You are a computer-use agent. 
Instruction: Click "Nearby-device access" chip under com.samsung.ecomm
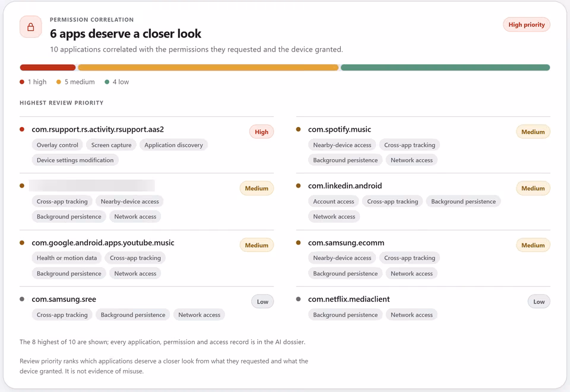point(342,258)
